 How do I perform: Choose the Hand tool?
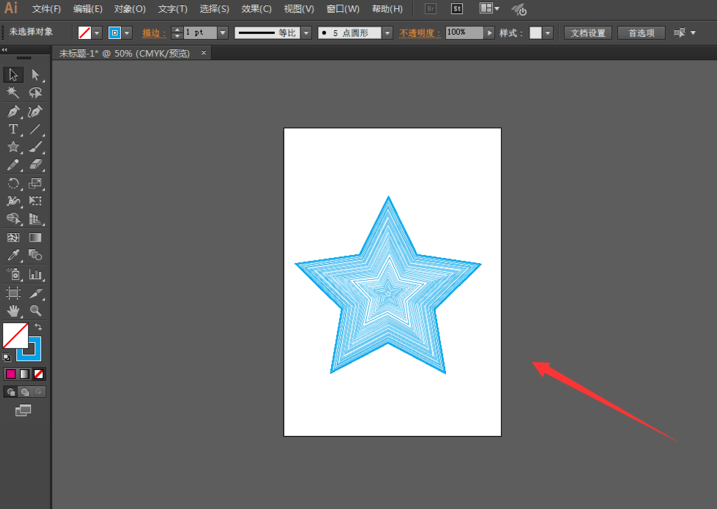tap(13, 311)
